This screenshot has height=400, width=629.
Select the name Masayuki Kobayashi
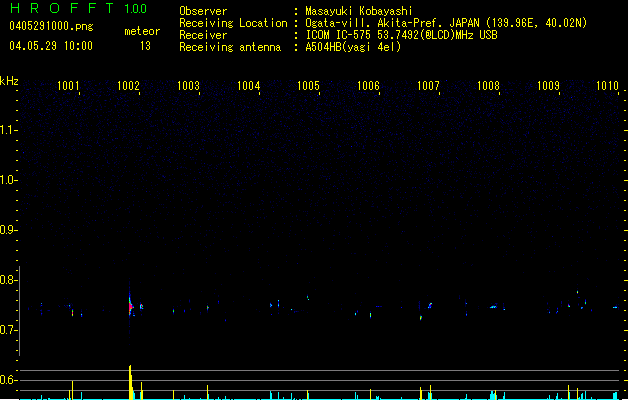[359, 11]
